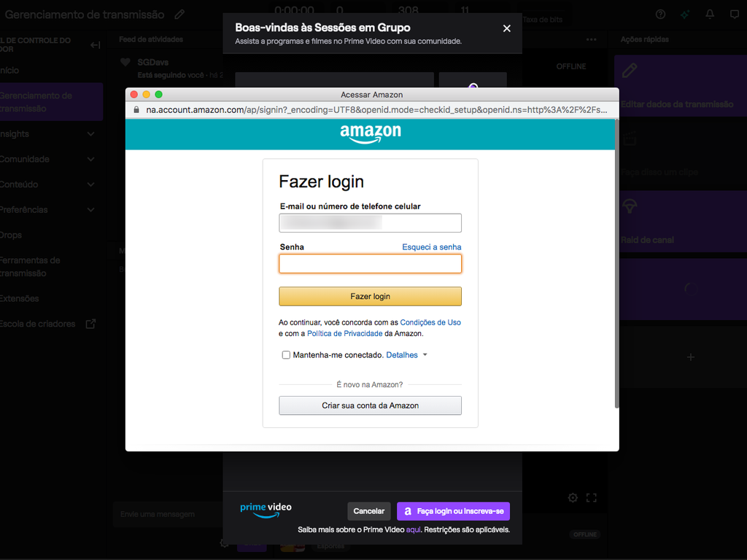Close the Sessões em Grupo dialog
747x560 pixels.
coord(507,28)
